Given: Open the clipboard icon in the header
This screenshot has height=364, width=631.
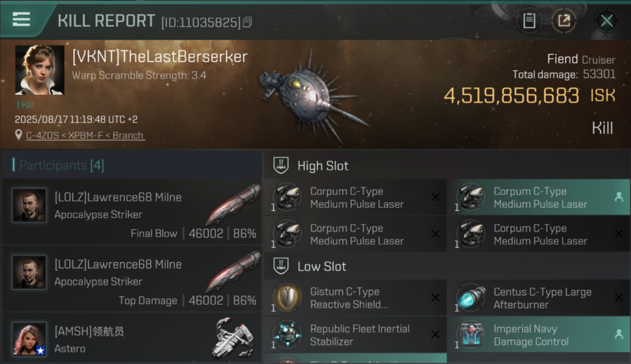Looking at the screenshot, I should coord(529,20).
